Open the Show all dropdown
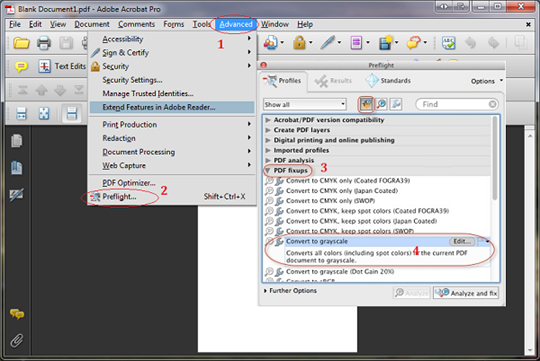This screenshot has height=361, width=540. point(304,104)
